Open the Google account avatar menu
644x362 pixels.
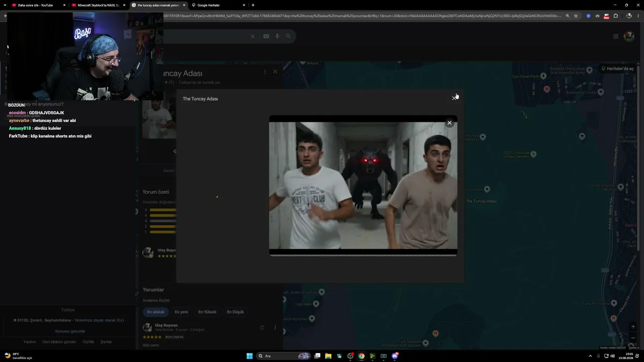point(628,36)
